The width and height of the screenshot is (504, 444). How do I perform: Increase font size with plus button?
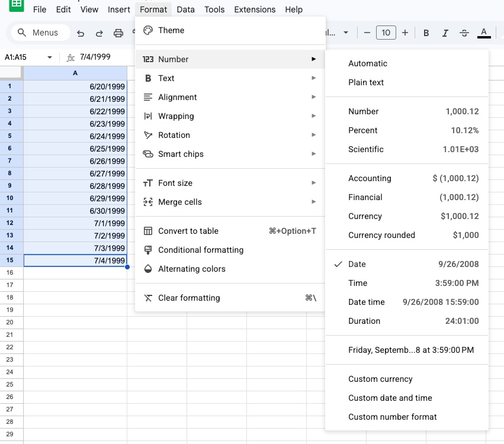coord(405,33)
